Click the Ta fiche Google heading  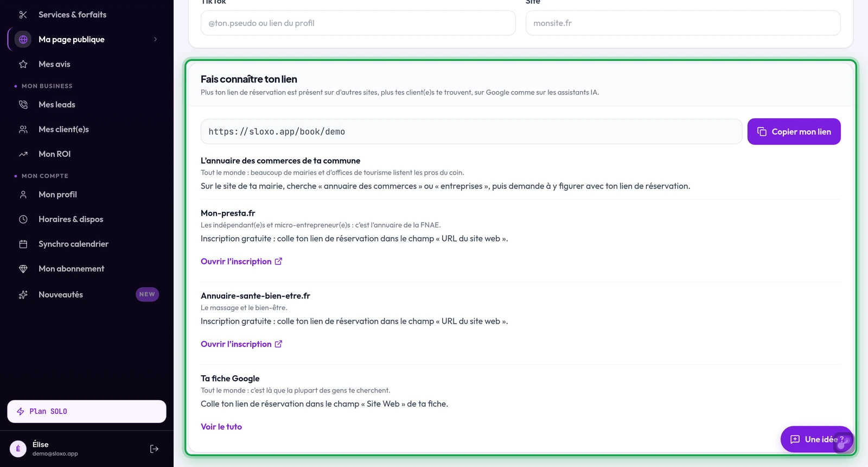[230, 378]
